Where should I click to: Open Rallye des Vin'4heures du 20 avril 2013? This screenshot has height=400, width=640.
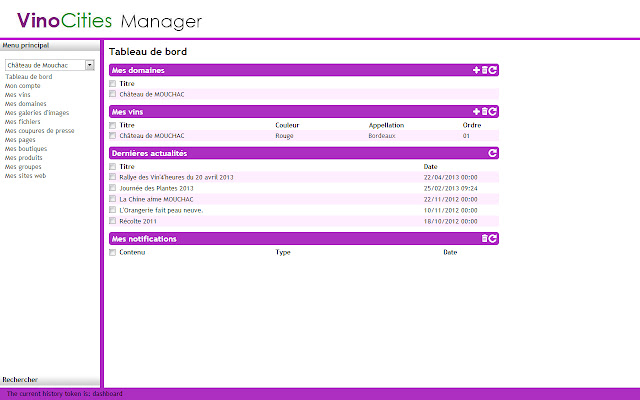point(176,177)
